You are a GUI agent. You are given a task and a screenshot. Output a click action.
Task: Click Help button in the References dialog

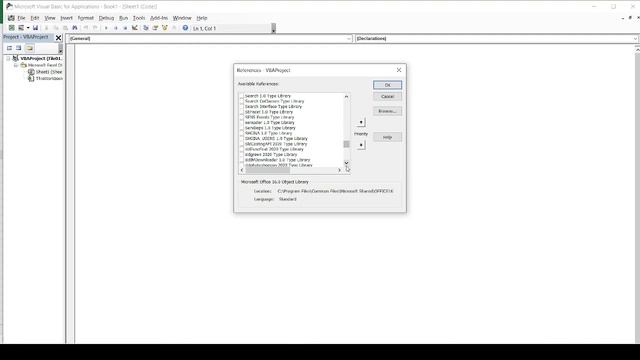387,137
